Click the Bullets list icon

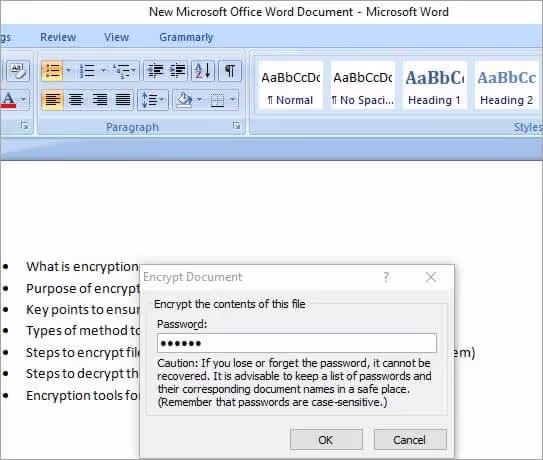(x=52, y=71)
